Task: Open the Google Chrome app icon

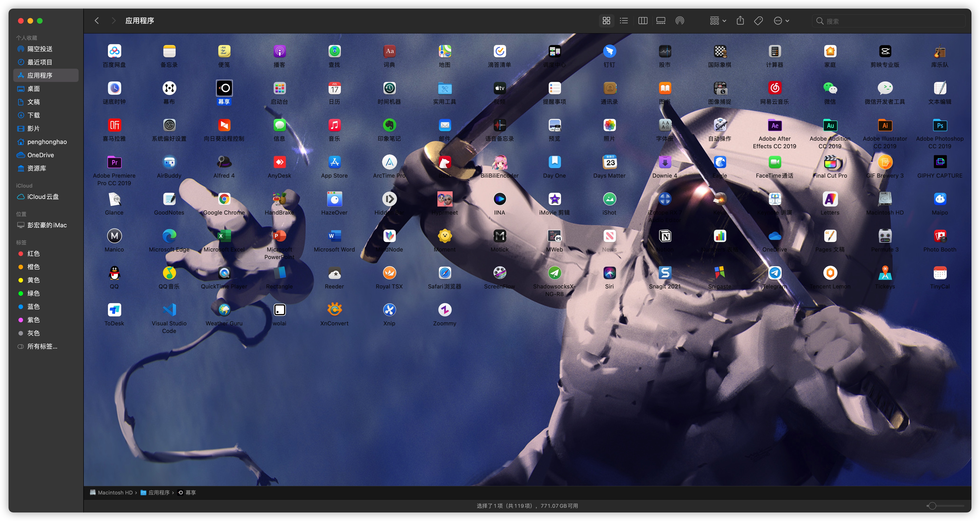Action: (224, 199)
